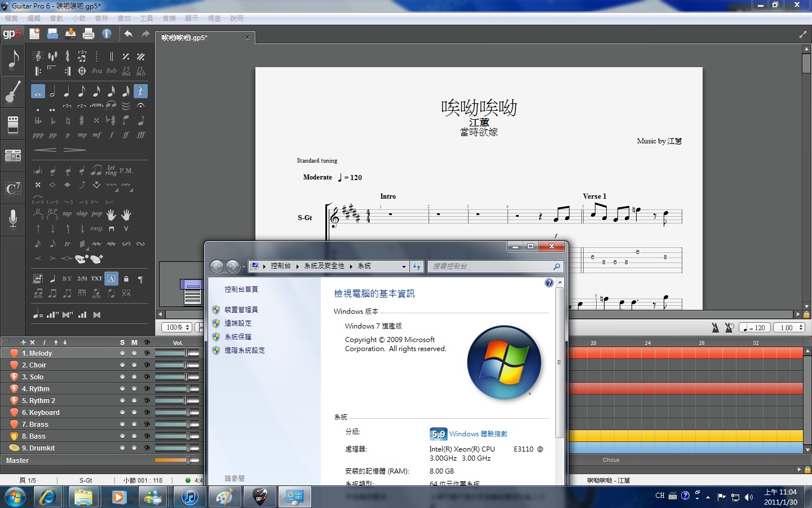
Task: Apply the Let Ring effect
Action: click(111, 170)
